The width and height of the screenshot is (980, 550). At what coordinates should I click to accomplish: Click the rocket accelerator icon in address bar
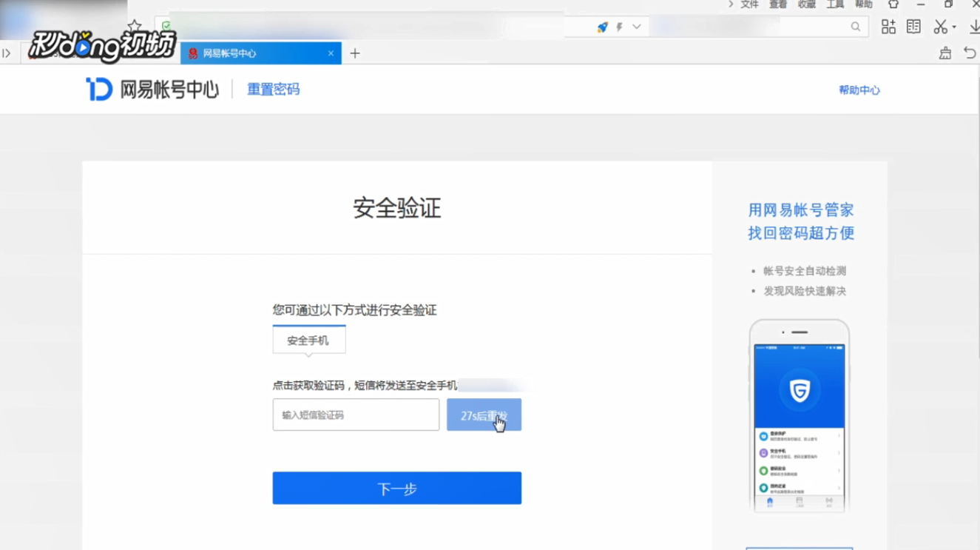click(x=603, y=27)
